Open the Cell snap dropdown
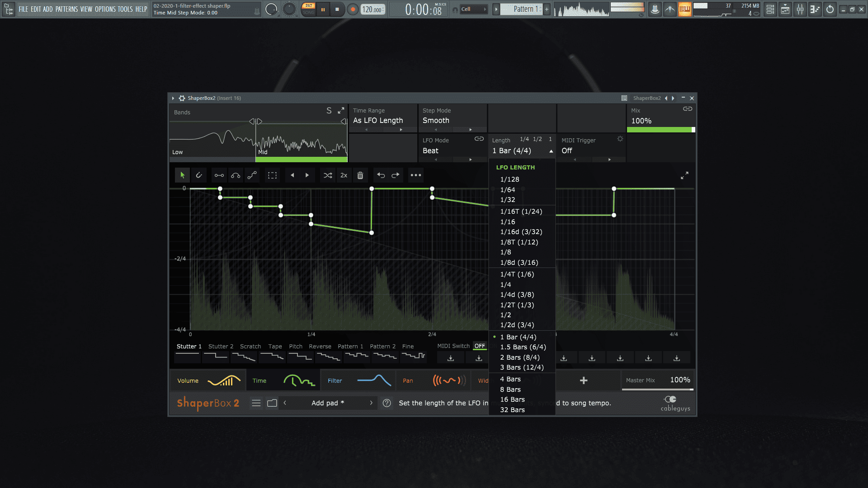Image resolution: width=868 pixels, height=488 pixels. [474, 9]
